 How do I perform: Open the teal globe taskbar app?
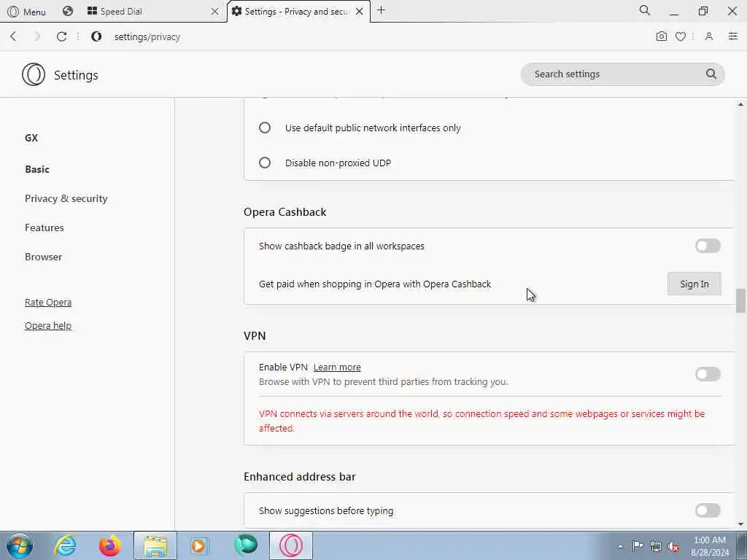(x=246, y=545)
